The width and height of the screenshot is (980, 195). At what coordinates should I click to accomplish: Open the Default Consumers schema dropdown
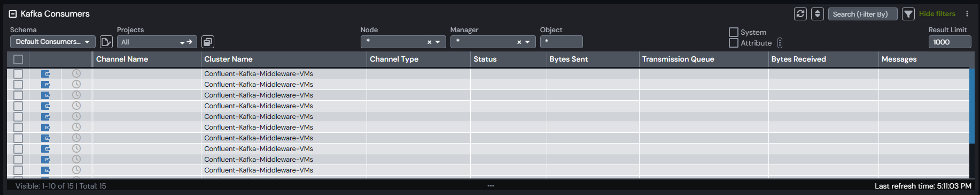coord(53,42)
